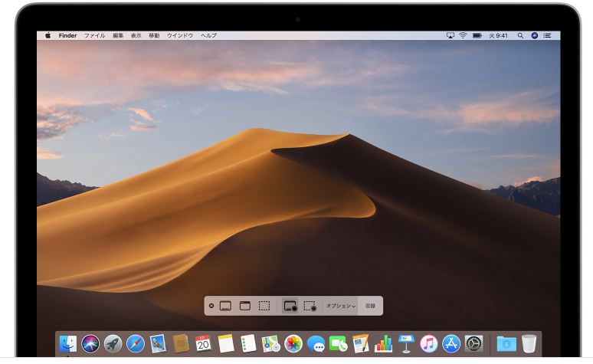Open Safari compass icon in Dock
This screenshot has width=593, height=364.
pyautogui.click(x=136, y=343)
